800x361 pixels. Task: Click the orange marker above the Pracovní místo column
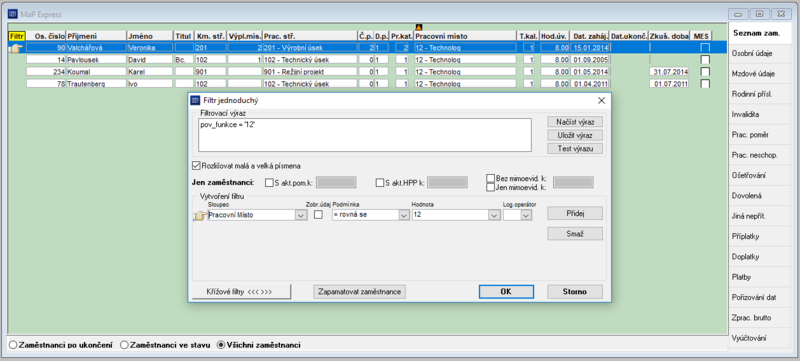(419, 28)
